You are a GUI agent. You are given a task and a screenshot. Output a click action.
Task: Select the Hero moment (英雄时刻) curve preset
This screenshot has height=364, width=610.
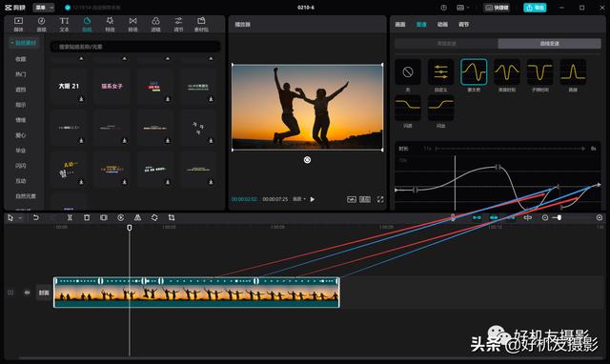(x=507, y=72)
